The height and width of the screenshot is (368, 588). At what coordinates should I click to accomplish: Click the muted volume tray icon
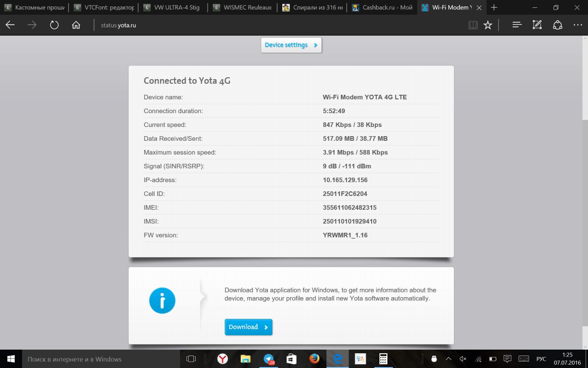(463, 359)
